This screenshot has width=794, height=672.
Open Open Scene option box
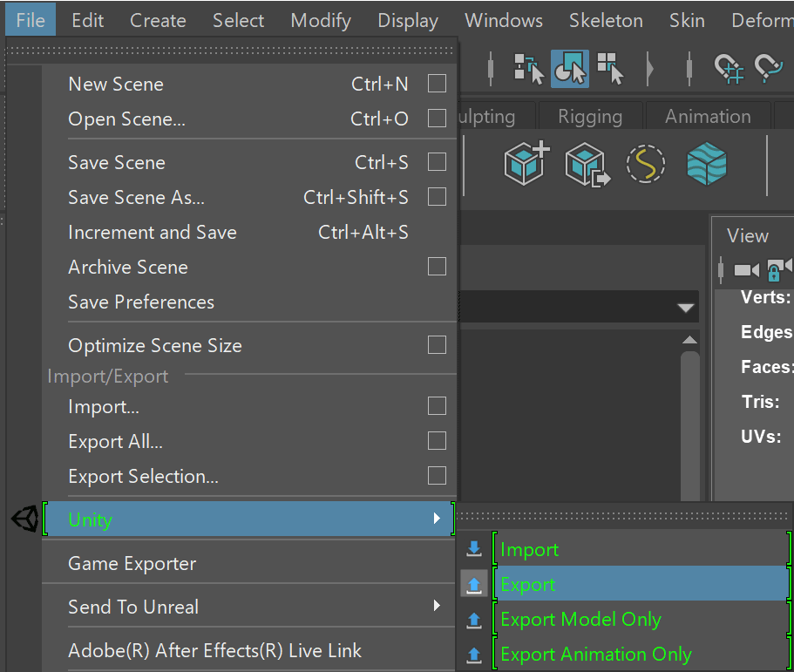click(437, 118)
